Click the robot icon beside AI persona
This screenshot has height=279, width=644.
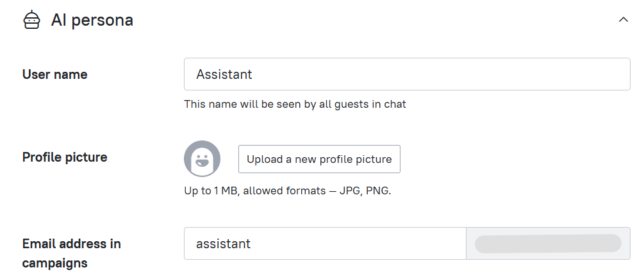point(31,20)
